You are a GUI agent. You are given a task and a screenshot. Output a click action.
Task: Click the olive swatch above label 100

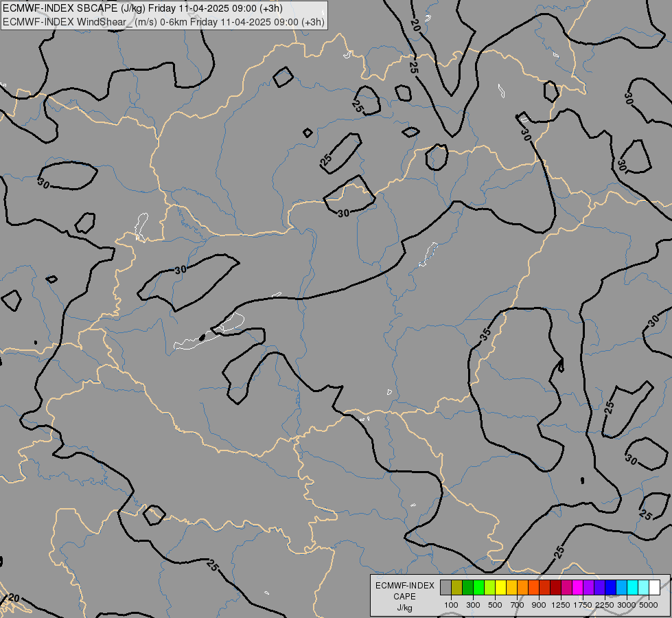457,588
